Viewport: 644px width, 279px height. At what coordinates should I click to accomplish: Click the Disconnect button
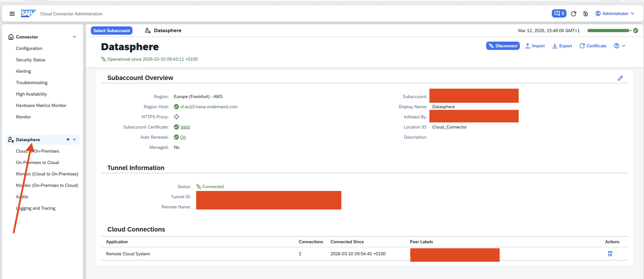pos(503,46)
